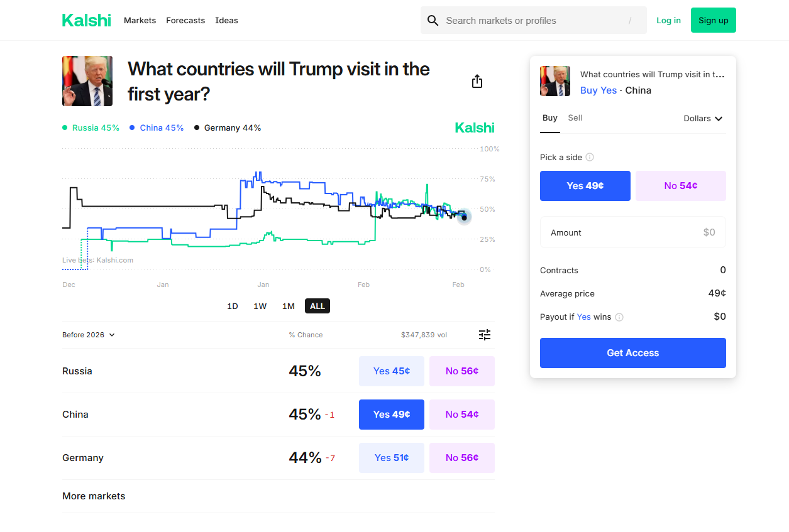Select Yes 45¢ for Russia
789x532 pixels.
[392, 371]
